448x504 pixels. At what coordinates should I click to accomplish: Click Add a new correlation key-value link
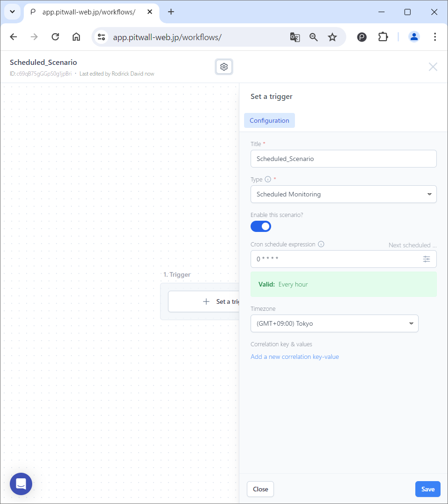[x=294, y=357]
